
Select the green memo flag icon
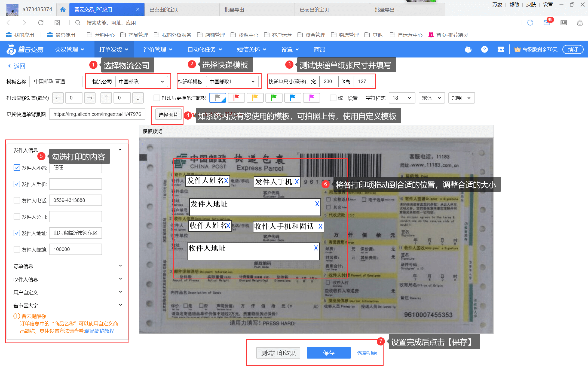coord(274,98)
